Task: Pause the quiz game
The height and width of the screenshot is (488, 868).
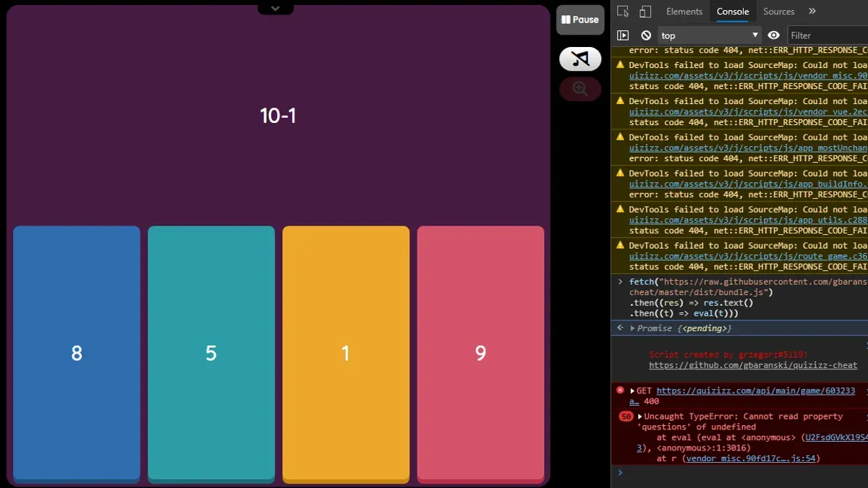Action: coord(580,20)
